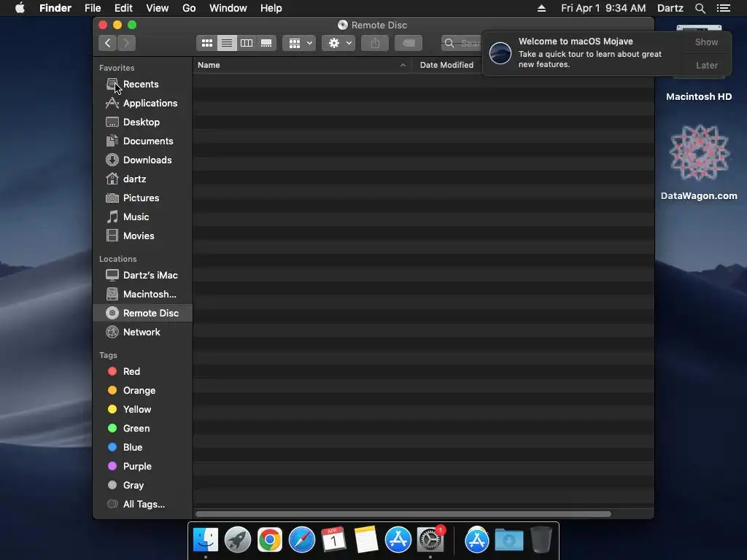Click the Dartz user menu
This screenshot has height=560, width=747.
tap(670, 8)
